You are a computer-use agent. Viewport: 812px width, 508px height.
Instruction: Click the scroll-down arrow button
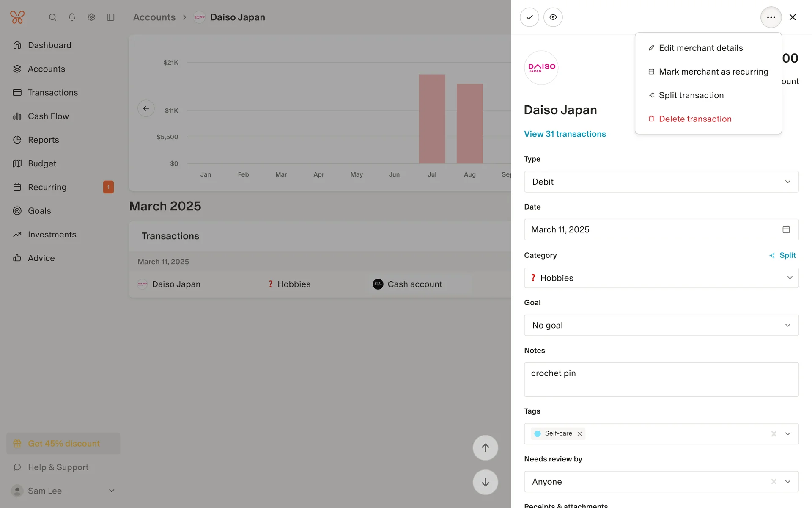coord(485,482)
